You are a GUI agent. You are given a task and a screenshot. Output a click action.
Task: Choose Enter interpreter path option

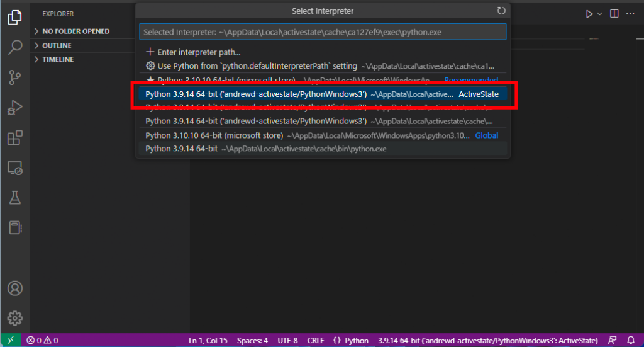click(323, 52)
